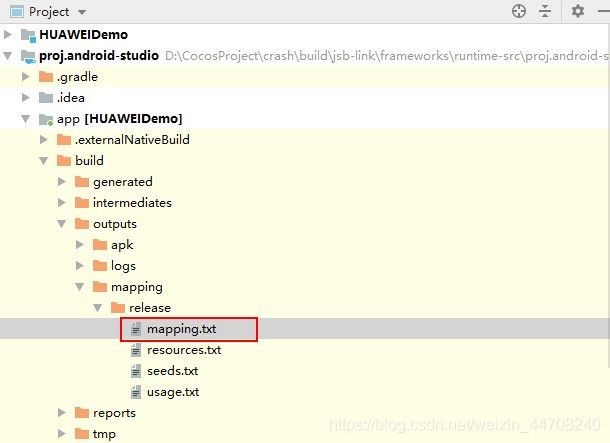The width and height of the screenshot is (610, 443).
Task: Click the .idea folder icon
Action: point(46,98)
